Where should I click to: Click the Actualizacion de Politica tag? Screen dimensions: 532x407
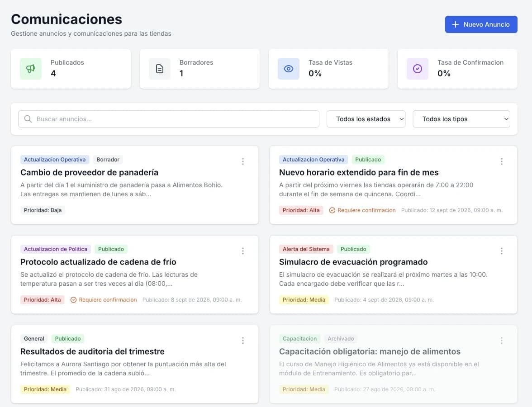pyautogui.click(x=56, y=249)
